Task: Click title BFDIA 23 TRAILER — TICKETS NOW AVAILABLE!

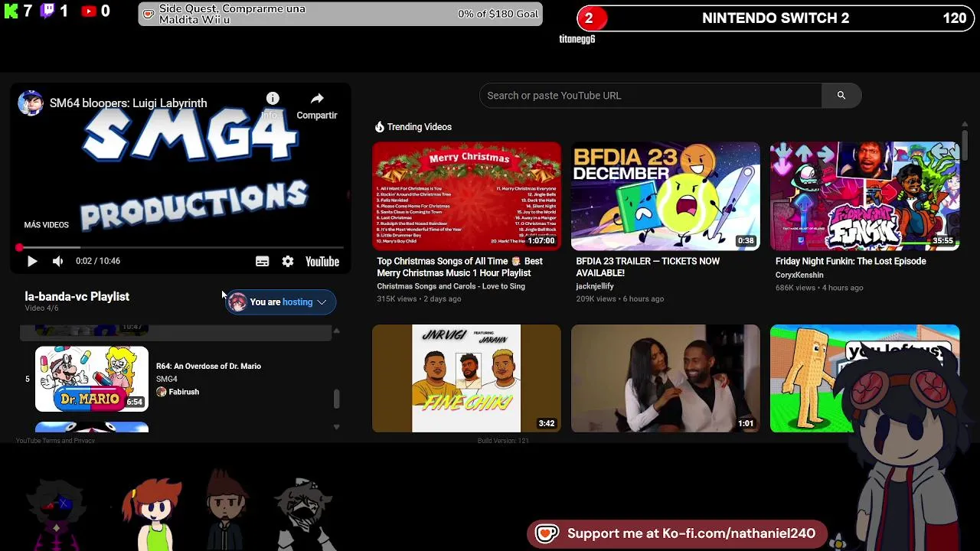Action: (648, 267)
